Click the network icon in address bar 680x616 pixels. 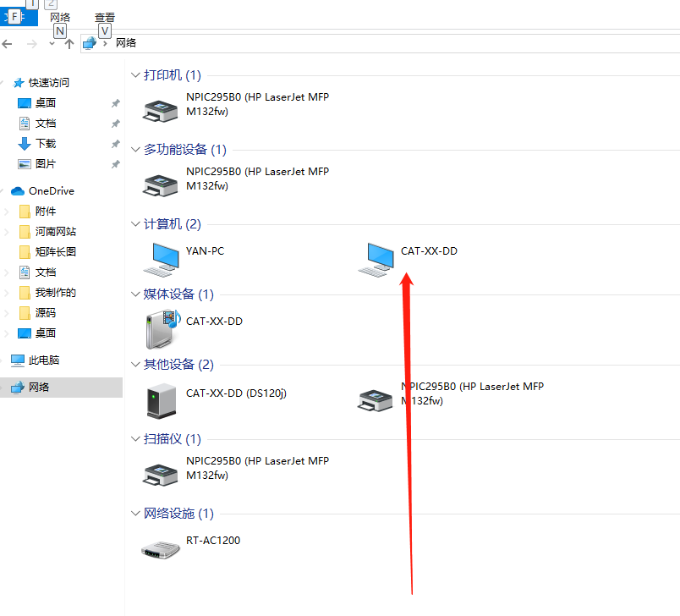90,43
